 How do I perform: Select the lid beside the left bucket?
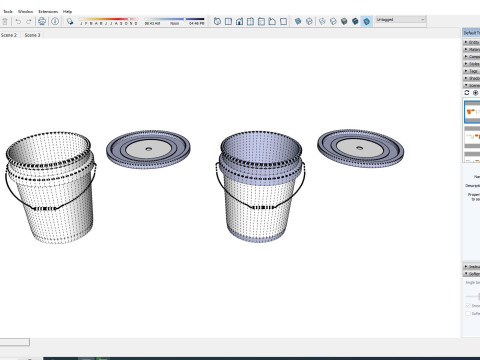(x=148, y=149)
